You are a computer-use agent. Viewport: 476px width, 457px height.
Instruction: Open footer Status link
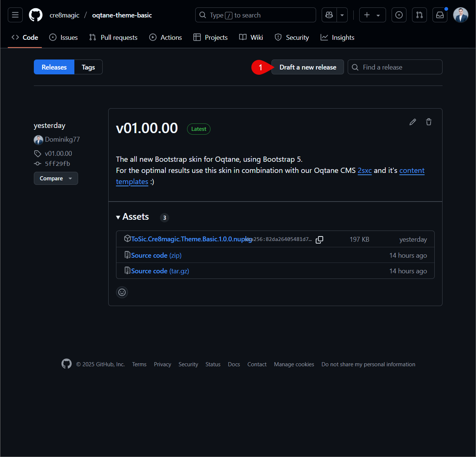coord(213,364)
